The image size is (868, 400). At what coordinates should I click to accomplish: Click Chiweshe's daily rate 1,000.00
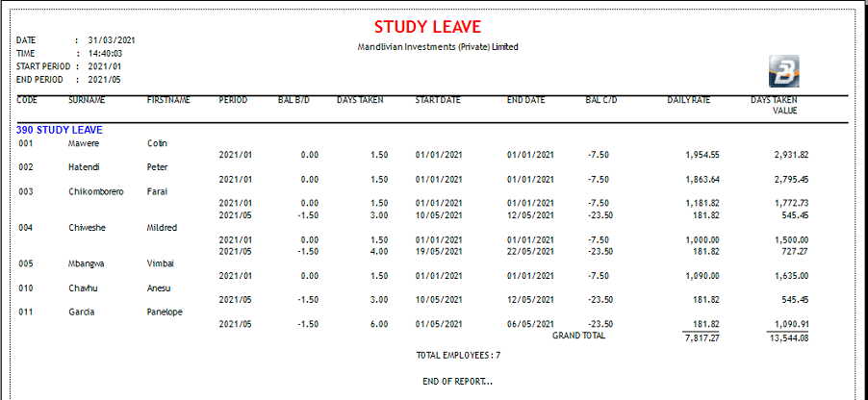click(702, 240)
